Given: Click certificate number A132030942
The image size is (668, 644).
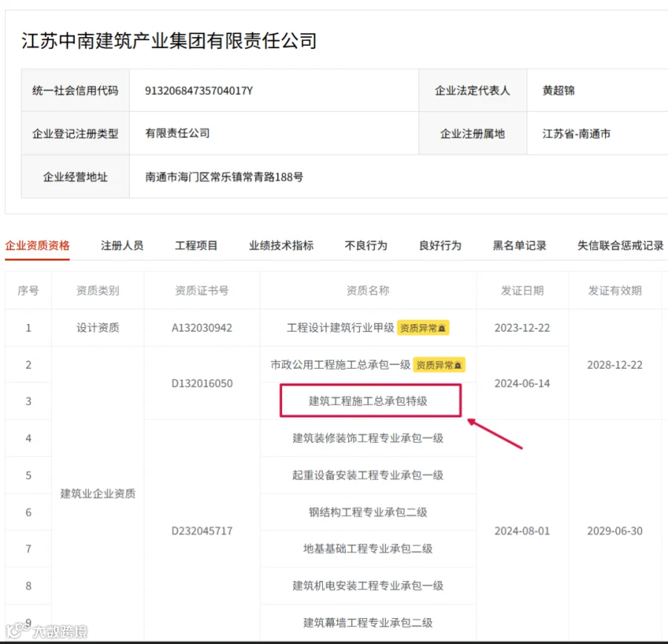Looking at the screenshot, I should pos(202,328).
